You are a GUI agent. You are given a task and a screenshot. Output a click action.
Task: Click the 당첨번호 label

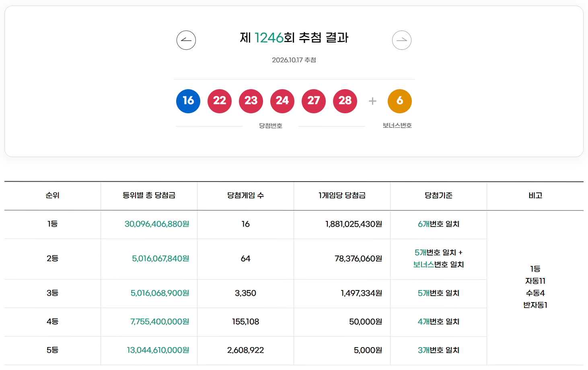[271, 126]
